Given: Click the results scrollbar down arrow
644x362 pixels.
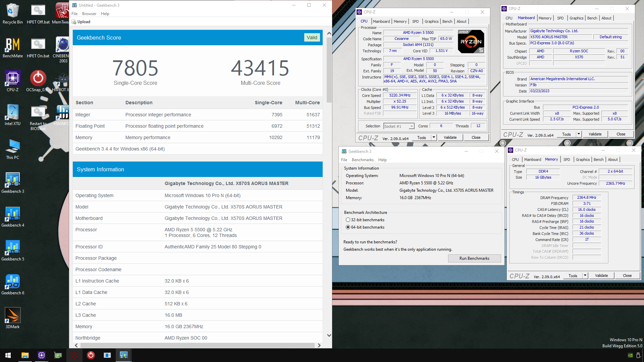Looking at the screenshot, I should [329, 335].
